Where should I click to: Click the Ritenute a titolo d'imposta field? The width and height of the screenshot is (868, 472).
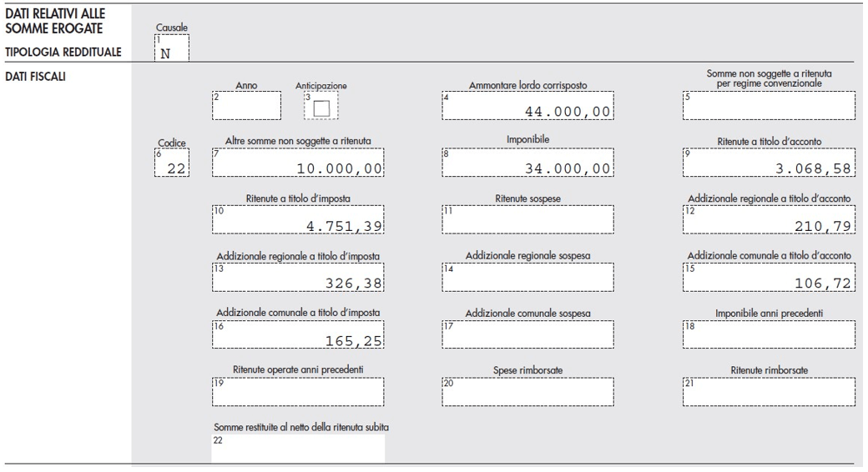coord(298,221)
